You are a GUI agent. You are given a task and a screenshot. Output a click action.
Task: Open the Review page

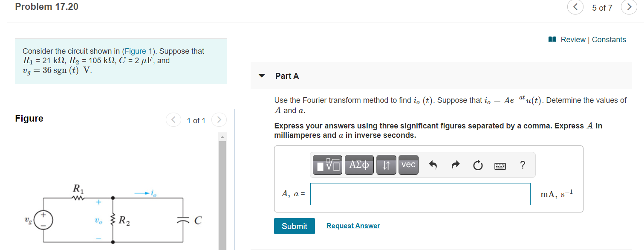pyautogui.click(x=572, y=39)
